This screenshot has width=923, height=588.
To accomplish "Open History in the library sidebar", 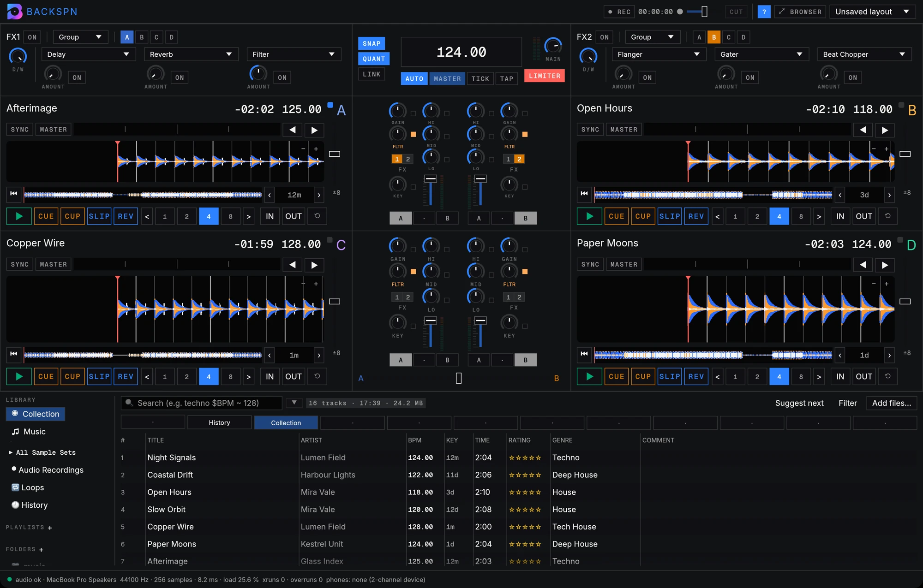I will 30,505.
